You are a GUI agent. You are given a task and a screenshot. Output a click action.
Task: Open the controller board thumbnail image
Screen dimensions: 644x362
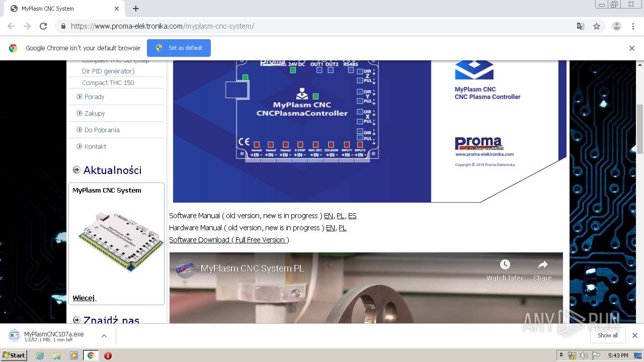tap(121, 241)
